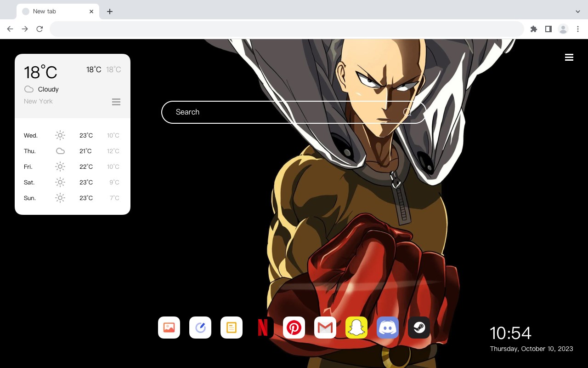Click the sun icon in Sun. row

pos(60,198)
